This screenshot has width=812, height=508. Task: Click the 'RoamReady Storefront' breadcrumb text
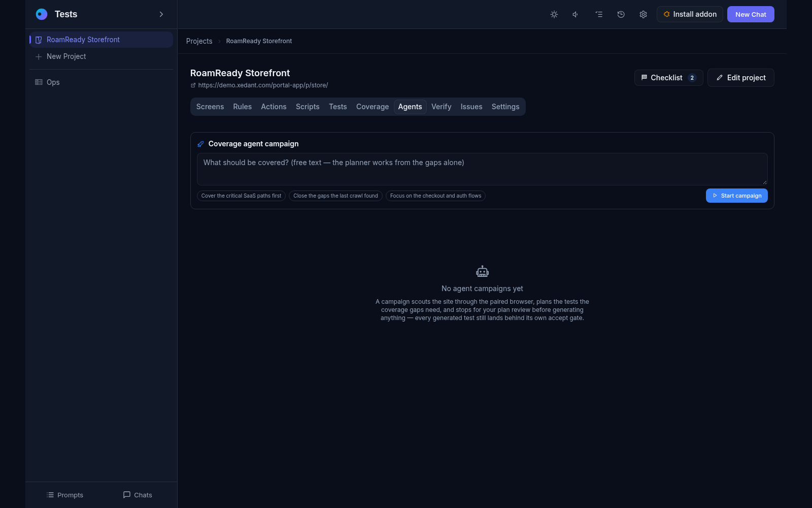(x=259, y=41)
